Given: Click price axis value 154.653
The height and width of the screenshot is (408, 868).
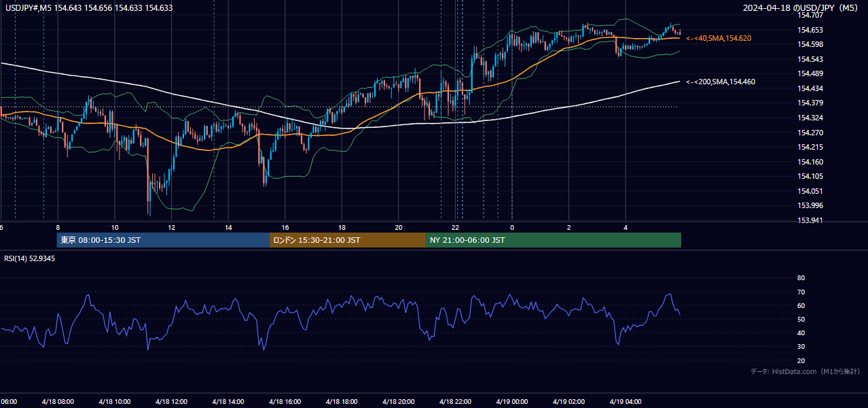Looking at the screenshot, I should click(x=810, y=30).
